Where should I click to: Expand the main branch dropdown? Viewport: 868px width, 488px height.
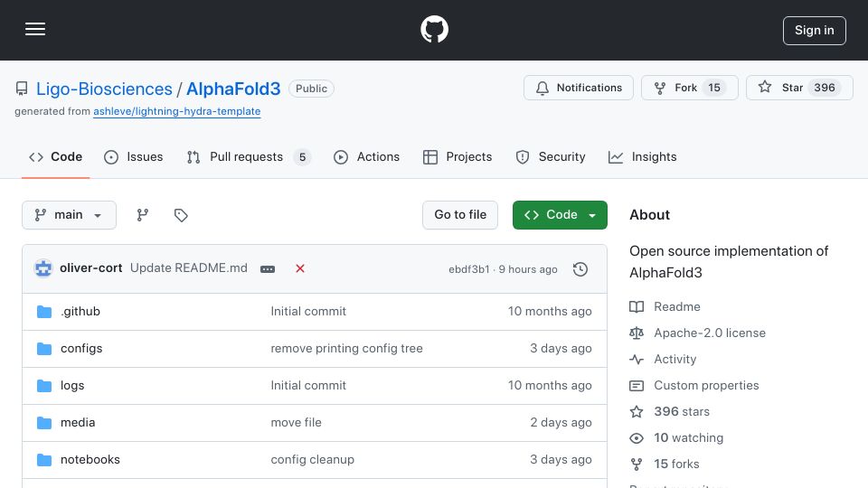pyautogui.click(x=70, y=215)
